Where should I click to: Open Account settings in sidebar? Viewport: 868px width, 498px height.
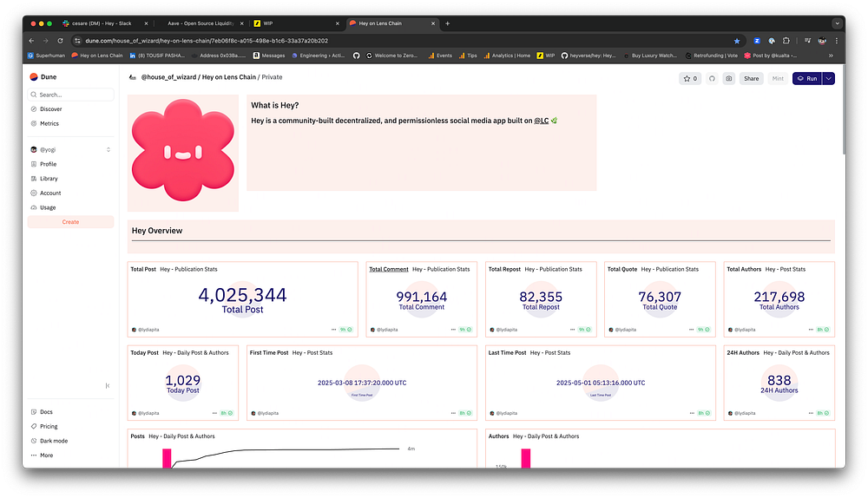[x=46, y=193]
